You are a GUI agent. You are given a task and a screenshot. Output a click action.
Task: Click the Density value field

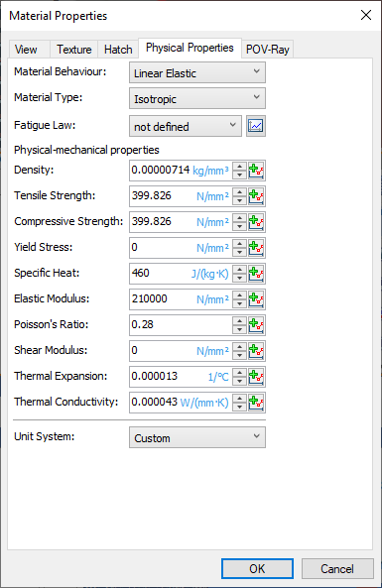(181, 171)
